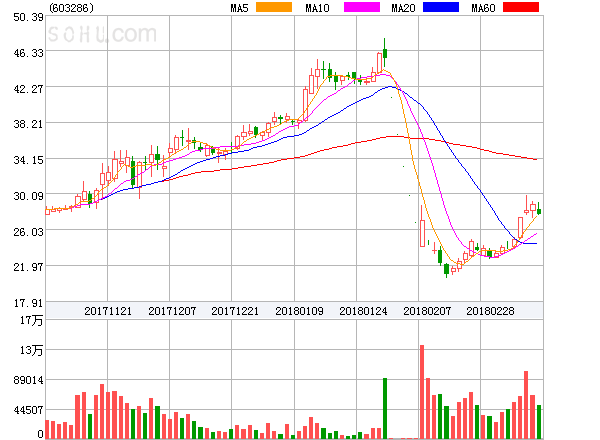This screenshot has height=440, width=600.
Task: Click the 20171207 date label
Action: click(172, 311)
